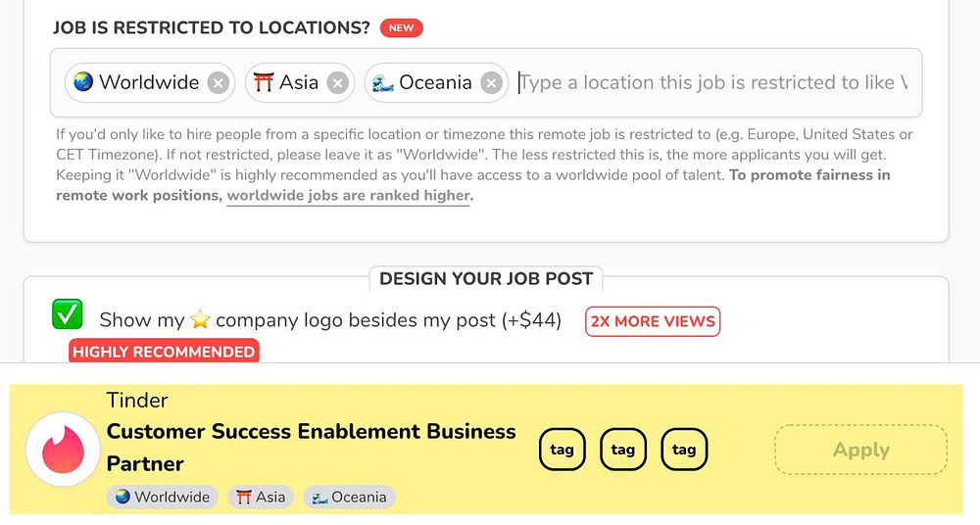Click the Oceania badge in job preview
Screen dimensions: 980x525
[x=349, y=497]
